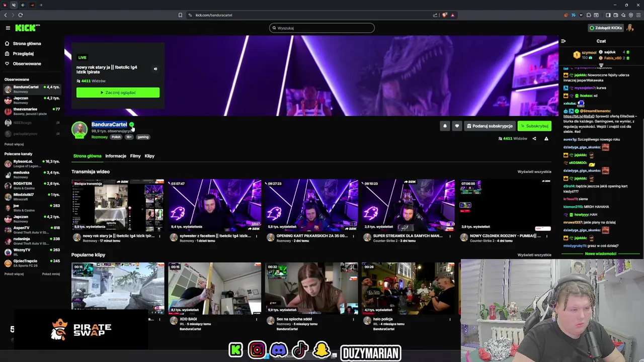The height and width of the screenshot is (362, 644).
Task: Open OjciecTrapcio in recommended channels
Action: click(32, 263)
